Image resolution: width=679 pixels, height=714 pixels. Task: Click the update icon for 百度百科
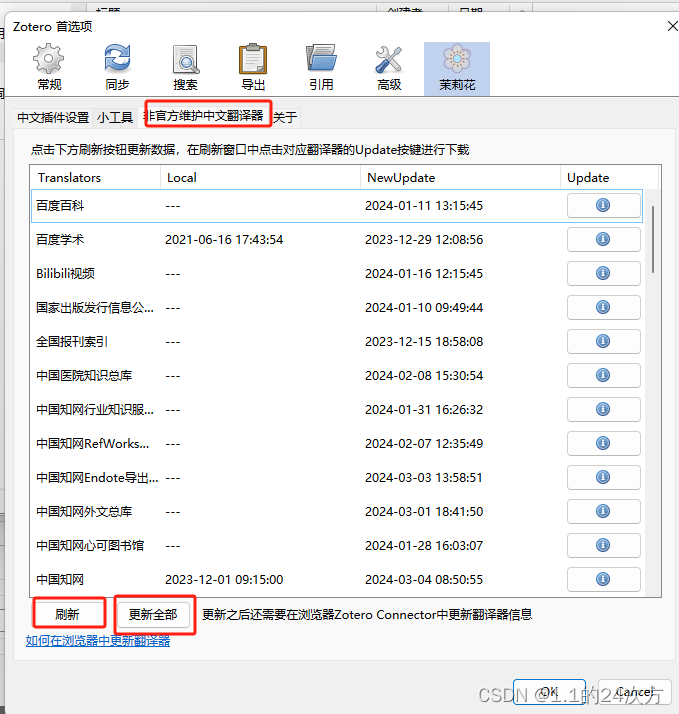pos(603,205)
